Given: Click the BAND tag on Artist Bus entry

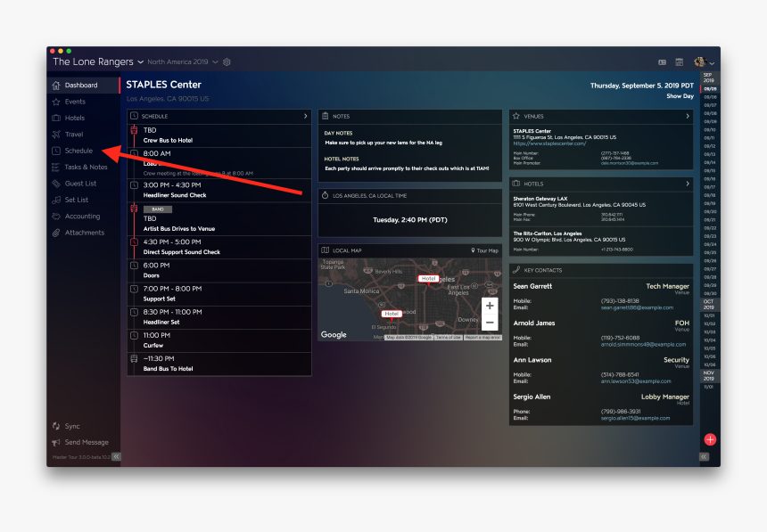Looking at the screenshot, I should 158,209.
